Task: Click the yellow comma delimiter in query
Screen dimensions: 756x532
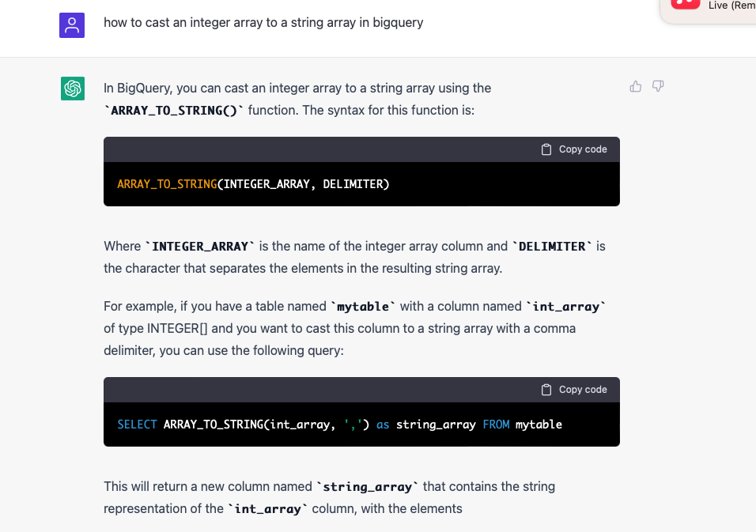Action: coord(354,424)
